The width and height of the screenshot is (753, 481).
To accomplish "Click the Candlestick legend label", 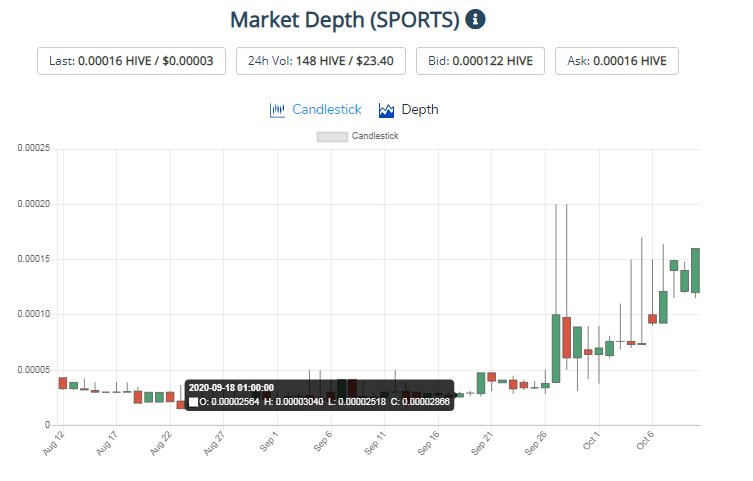I will [375, 136].
